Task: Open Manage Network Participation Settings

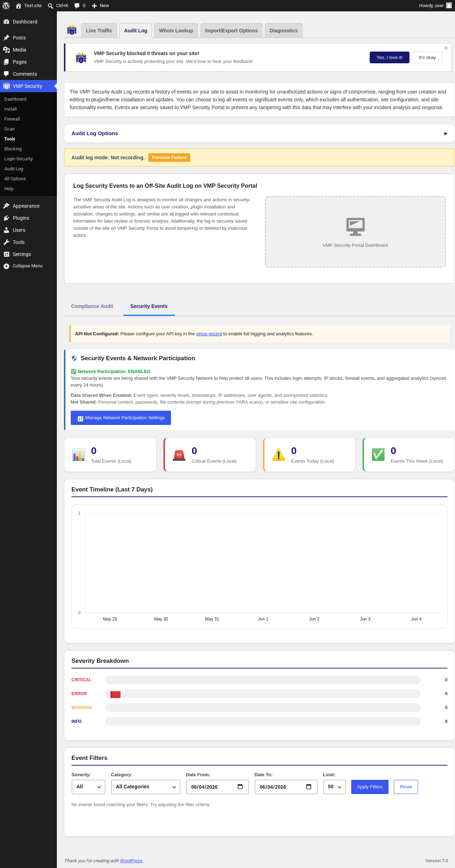Action: click(121, 418)
